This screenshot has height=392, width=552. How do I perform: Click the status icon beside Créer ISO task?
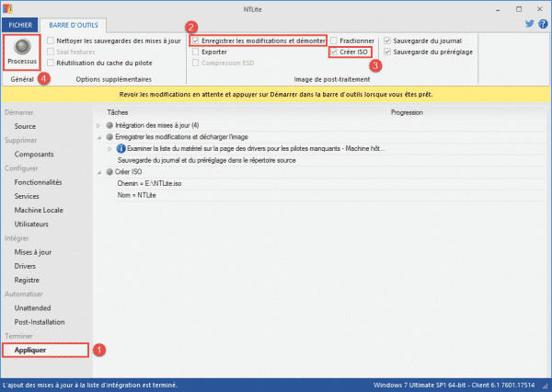(109, 172)
